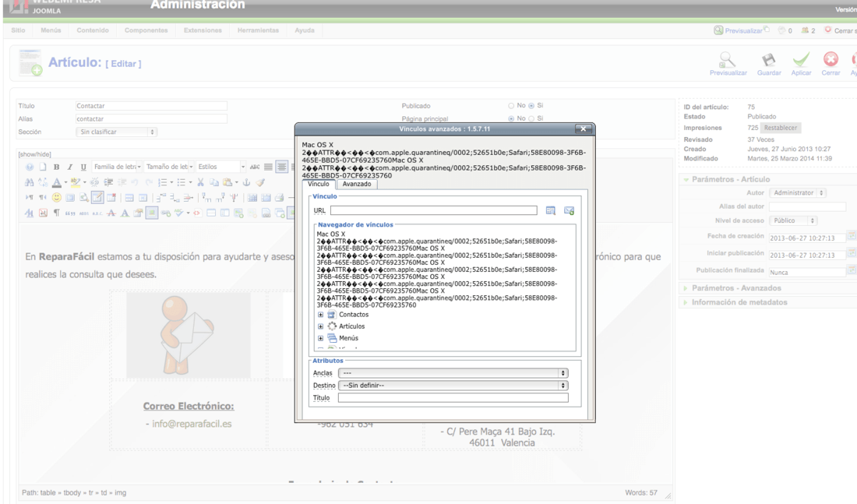Click the Underline icon in the editor toolbar
Image resolution: width=857 pixels, height=504 pixels.
pos(83,167)
